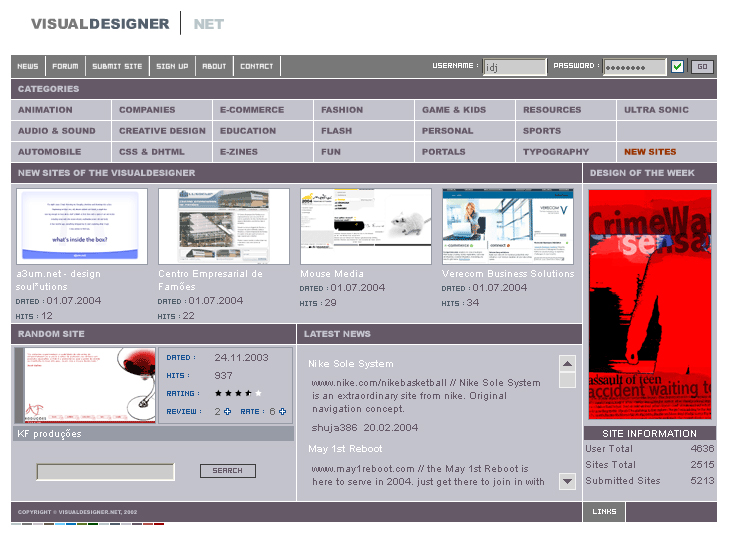Browse the Audio & Sound category
The width and height of the screenshot is (730, 535).
(x=57, y=131)
